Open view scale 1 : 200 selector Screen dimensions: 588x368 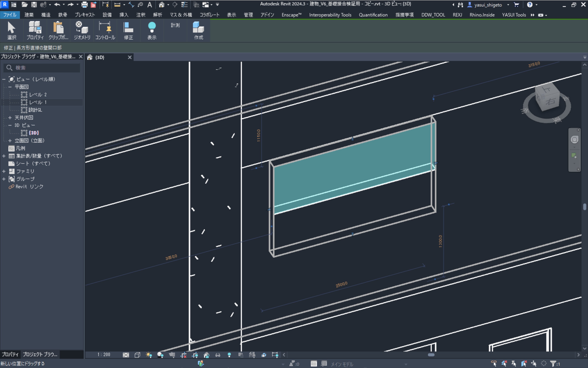(x=104, y=355)
